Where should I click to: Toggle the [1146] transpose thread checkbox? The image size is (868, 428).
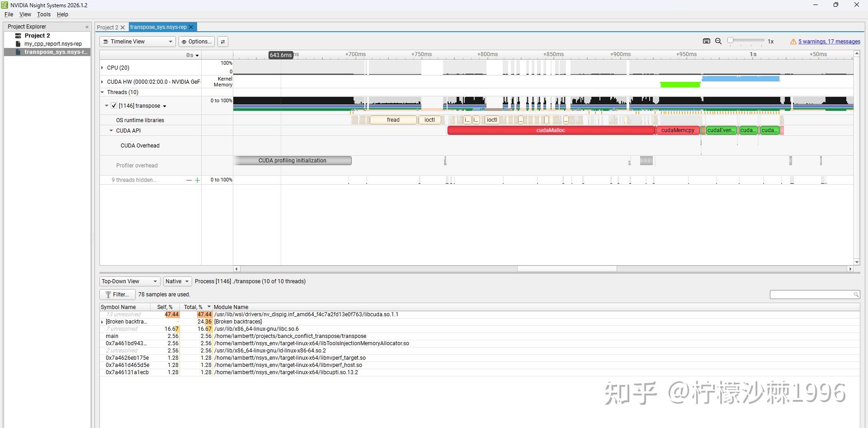coord(114,106)
